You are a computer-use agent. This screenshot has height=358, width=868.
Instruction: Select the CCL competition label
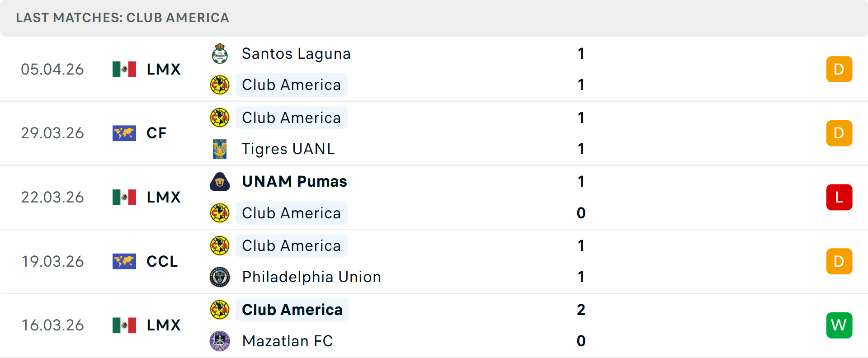161,261
